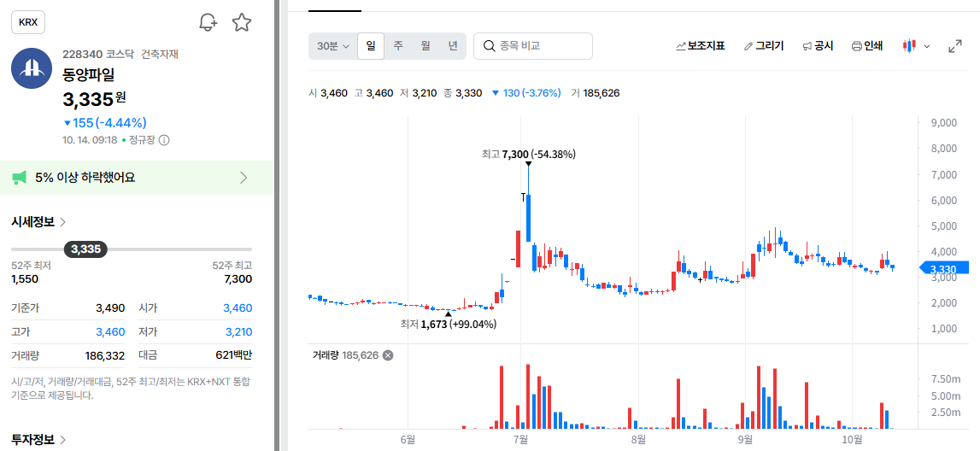Remove the 거래량 volume indicator
The width and height of the screenshot is (980, 451).
click(x=388, y=355)
